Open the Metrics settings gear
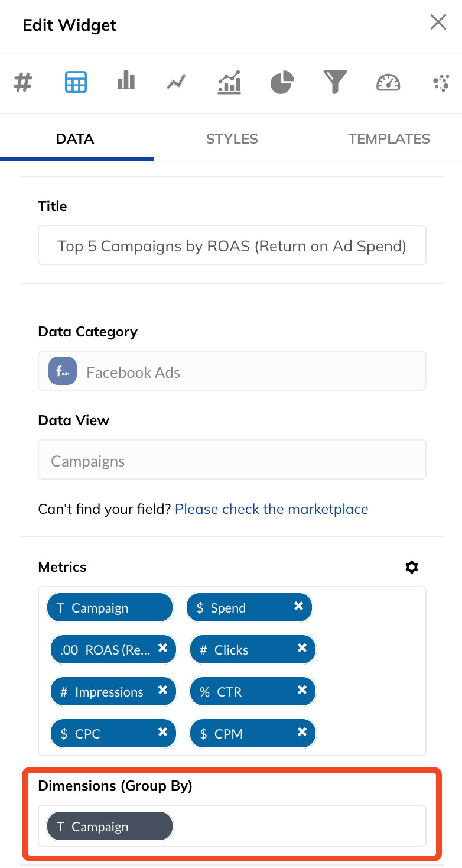 pos(412,567)
